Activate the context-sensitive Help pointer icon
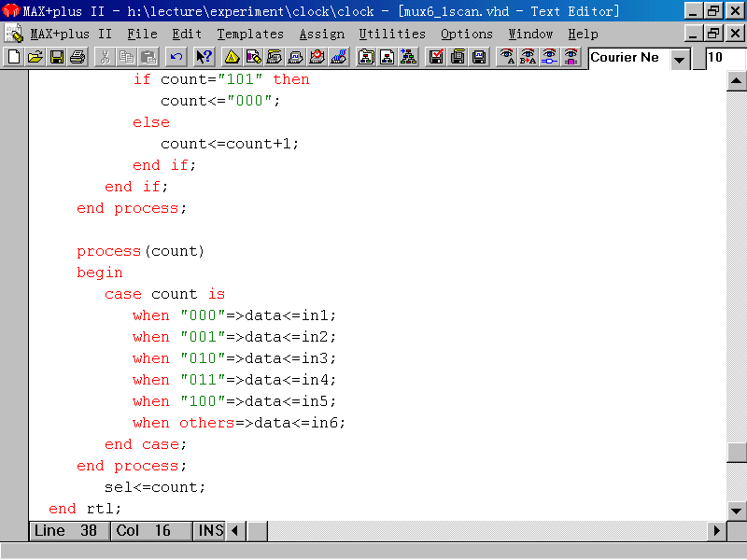The image size is (747, 560). point(204,58)
